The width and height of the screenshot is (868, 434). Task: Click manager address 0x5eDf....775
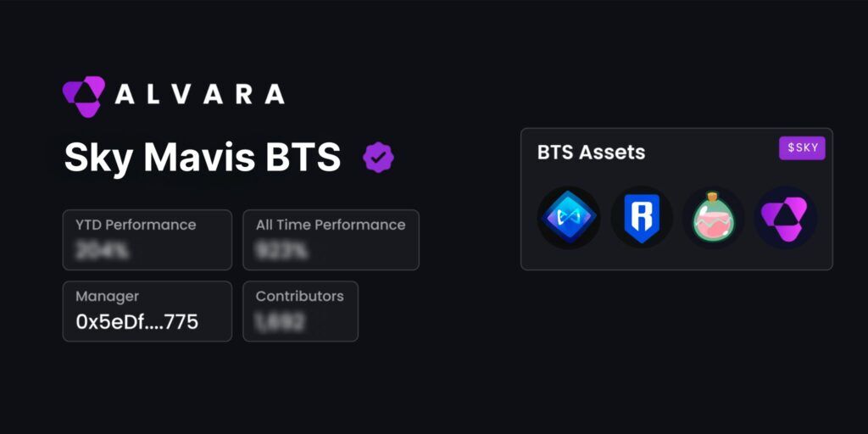pos(137,321)
